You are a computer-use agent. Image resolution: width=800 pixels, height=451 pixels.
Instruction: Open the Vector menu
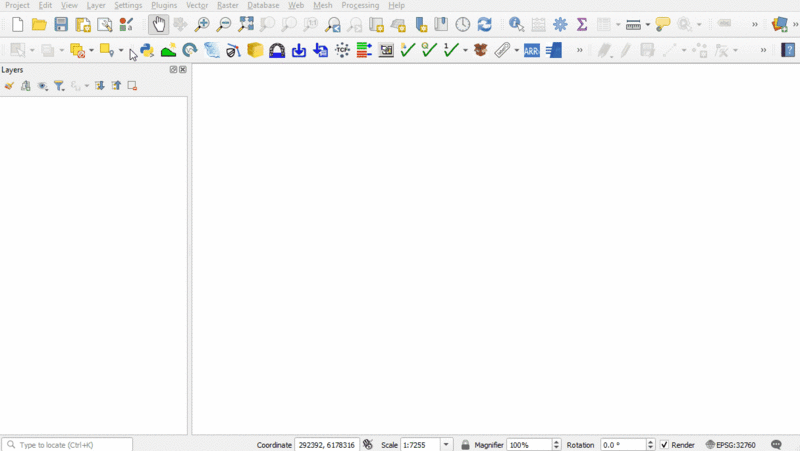pyautogui.click(x=197, y=5)
